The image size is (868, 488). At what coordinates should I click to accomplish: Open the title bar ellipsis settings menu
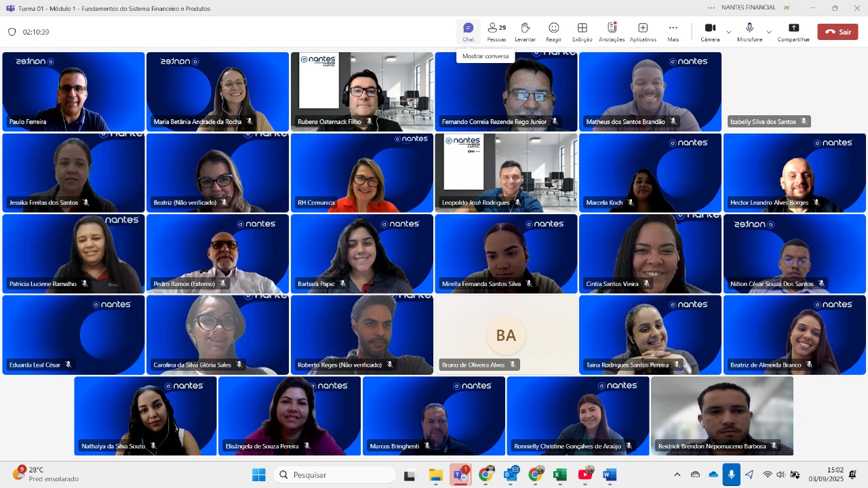click(x=711, y=8)
